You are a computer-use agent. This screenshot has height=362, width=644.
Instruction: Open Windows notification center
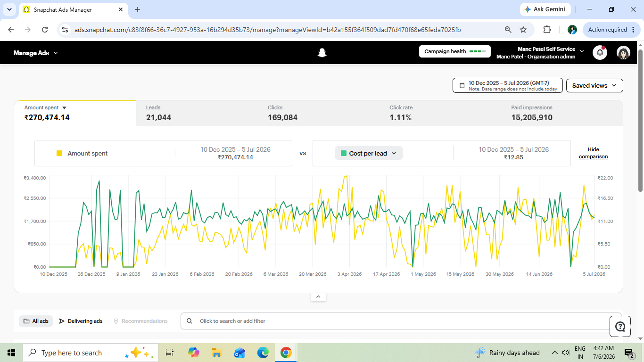click(x=629, y=353)
